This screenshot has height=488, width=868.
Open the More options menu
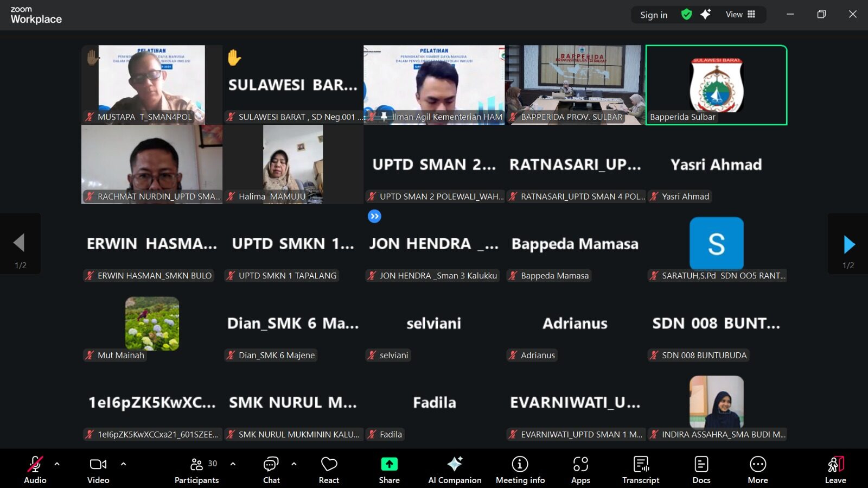(757, 470)
